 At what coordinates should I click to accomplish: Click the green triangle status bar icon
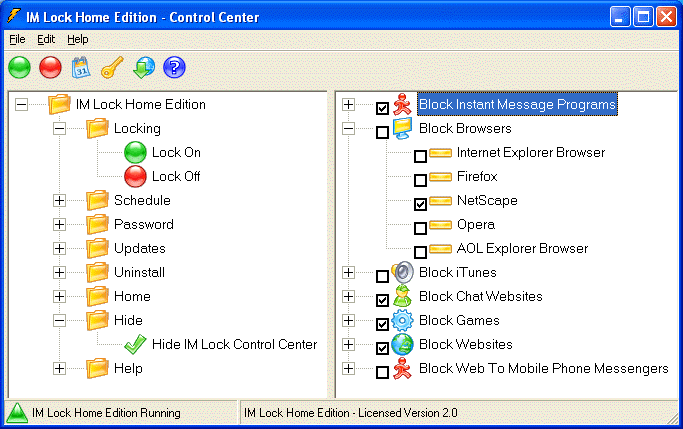click(x=17, y=412)
